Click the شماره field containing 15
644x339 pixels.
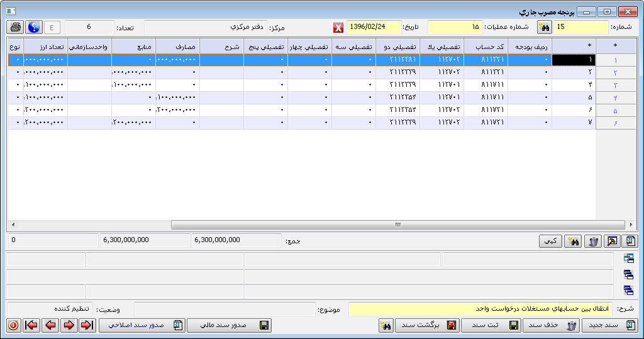(x=580, y=27)
